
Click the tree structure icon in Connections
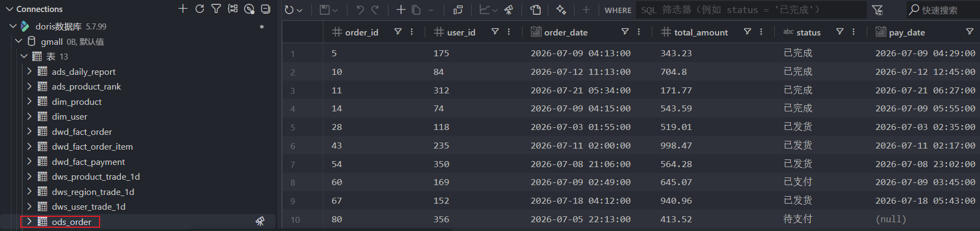pos(233,9)
